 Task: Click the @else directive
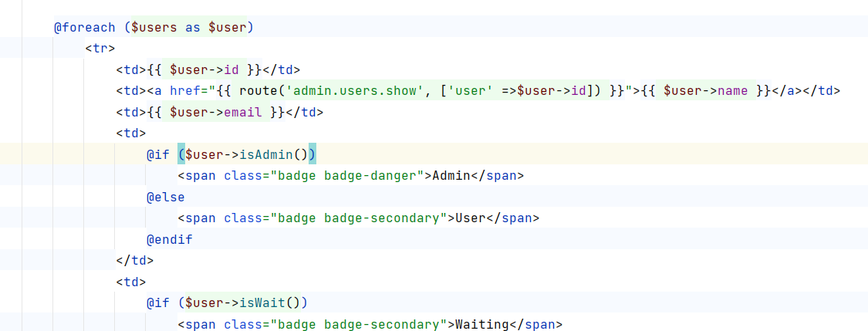(x=166, y=197)
